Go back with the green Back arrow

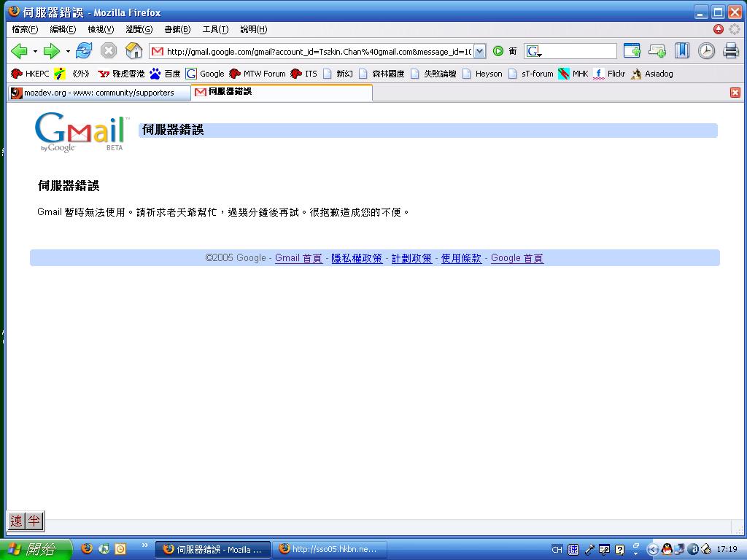point(19,50)
